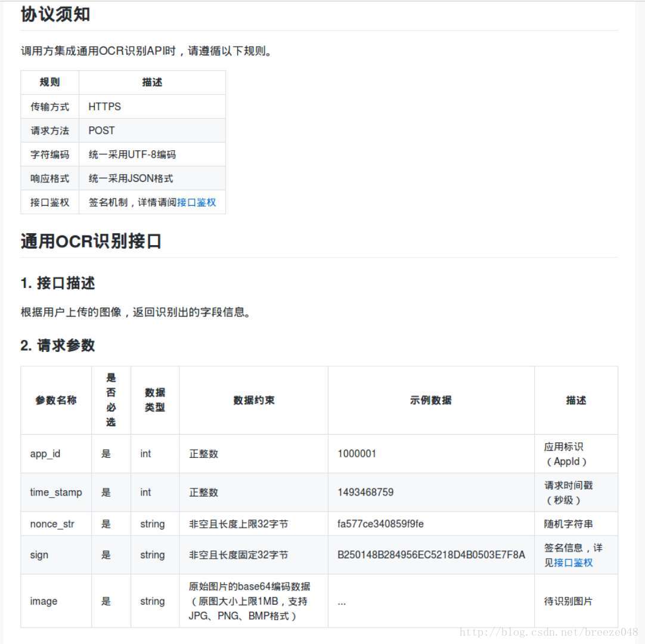Select the app_id parameter name
The height and width of the screenshot is (644, 645).
(x=45, y=453)
